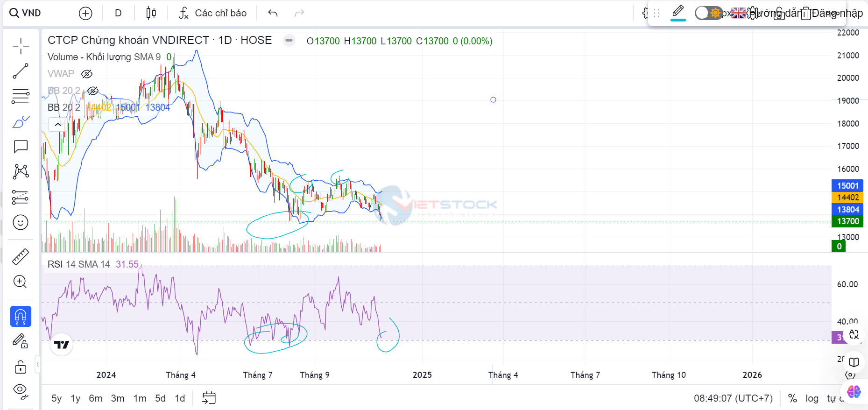Open the D timeframe interval selector
868x410 pixels.
click(x=118, y=13)
